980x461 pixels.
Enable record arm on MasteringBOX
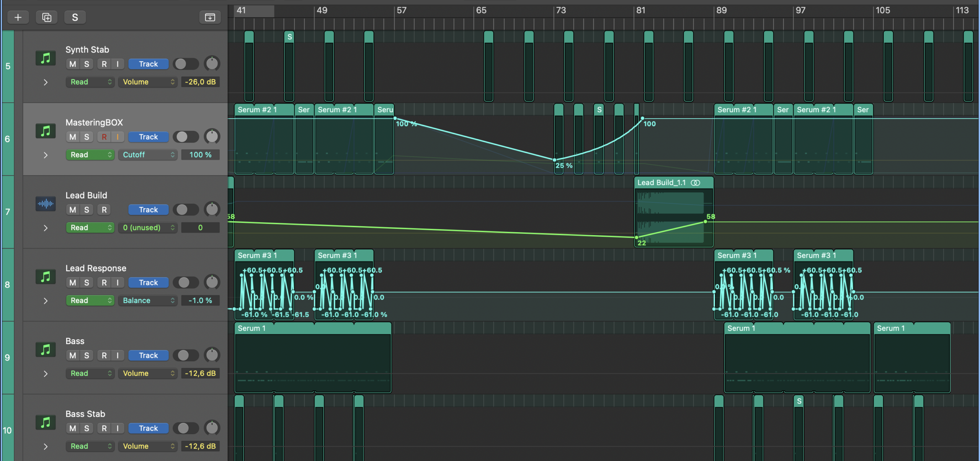pos(104,137)
